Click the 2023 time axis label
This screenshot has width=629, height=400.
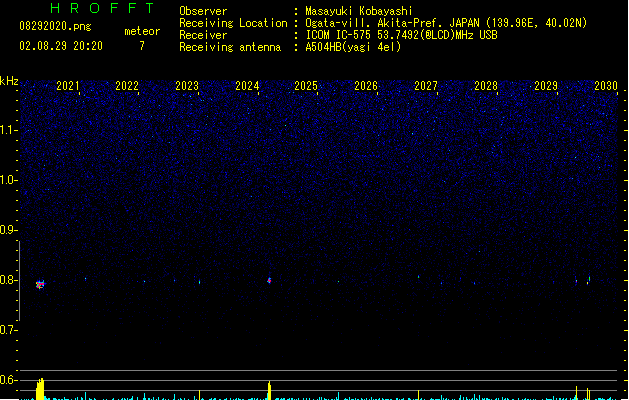point(187,86)
